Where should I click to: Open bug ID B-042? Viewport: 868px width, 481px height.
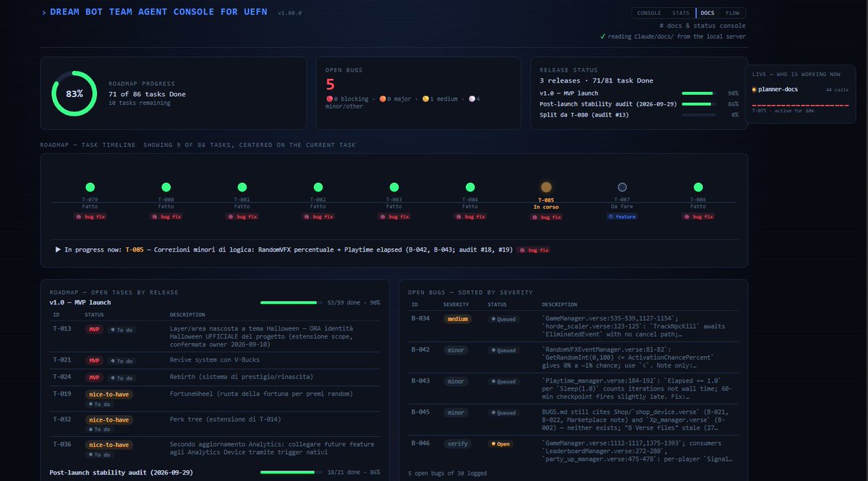pos(420,349)
